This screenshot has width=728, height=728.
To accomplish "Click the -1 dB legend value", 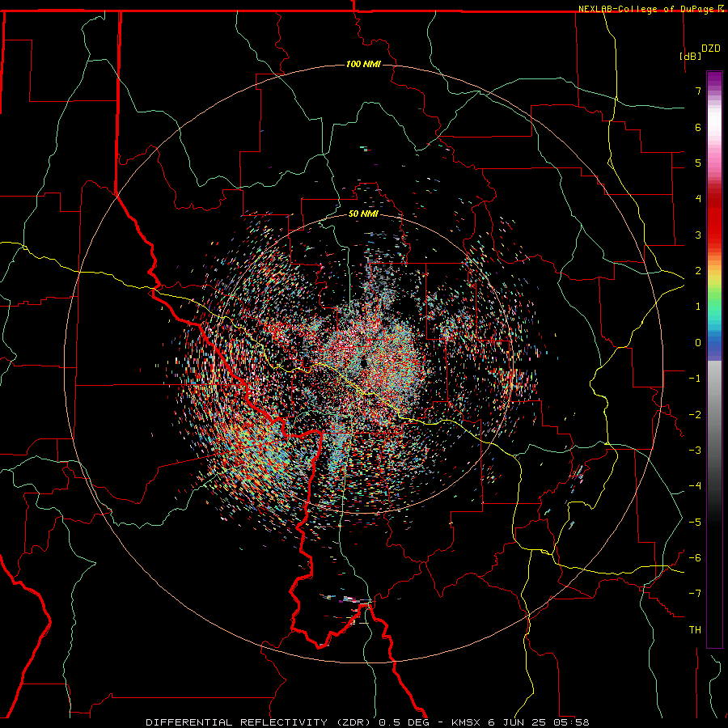I will [695, 379].
